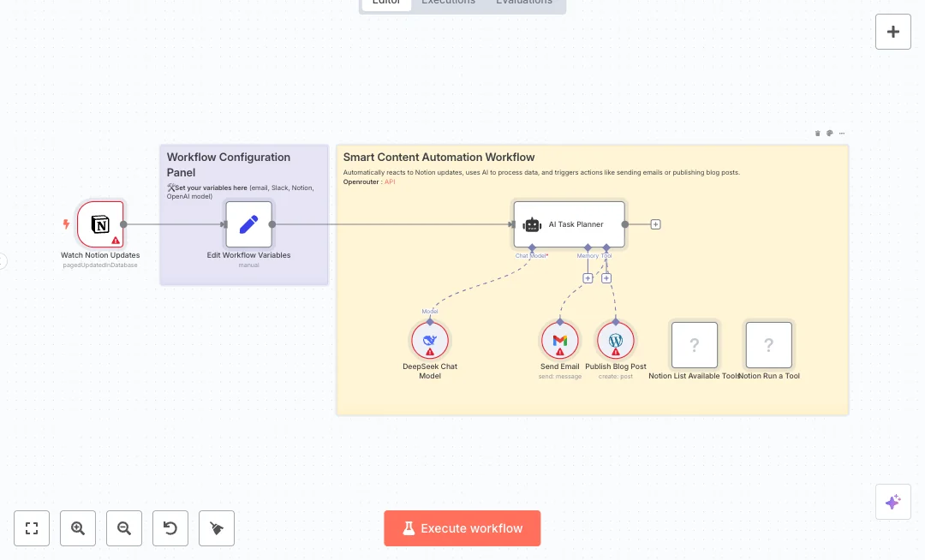Add a node after AI Task Planner output

(x=655, y=224)
